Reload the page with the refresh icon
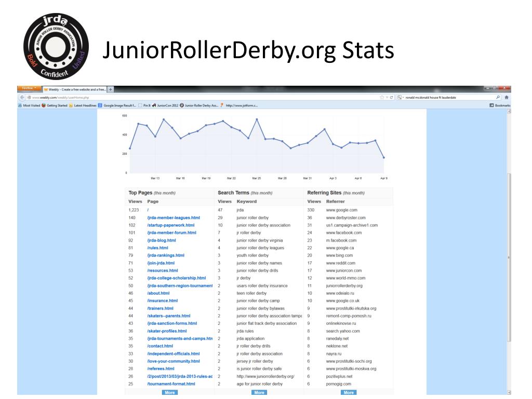This screenshot has width=532, height=399. pyautogui.click(x=391, y=97)
